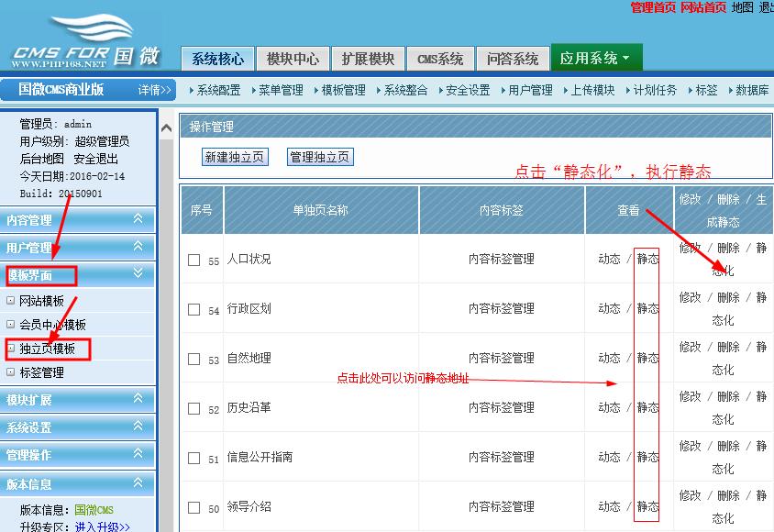This screenshot has height=532, width=774.
Task: Select 标签管理 in the sidebar
Action: point(41,372)
